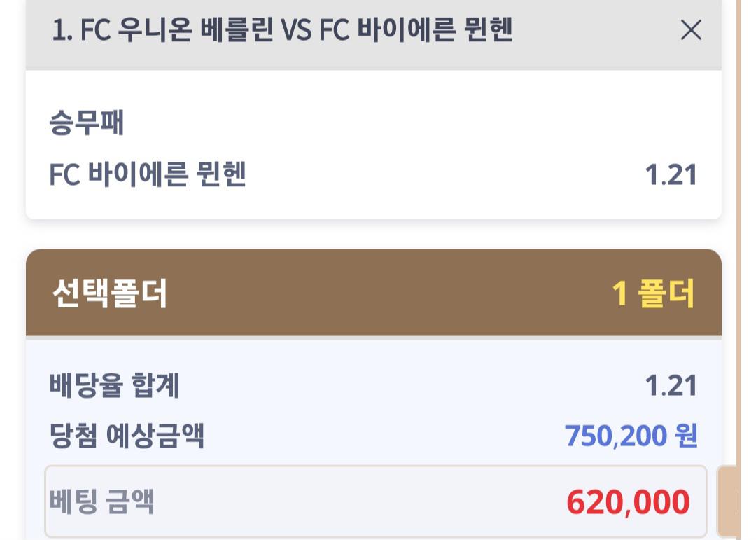The width and height of the screenshot is (756, 540).
Task: Select the FC 바이에른 뮌헨 pick text
Action: coord(148,174)
